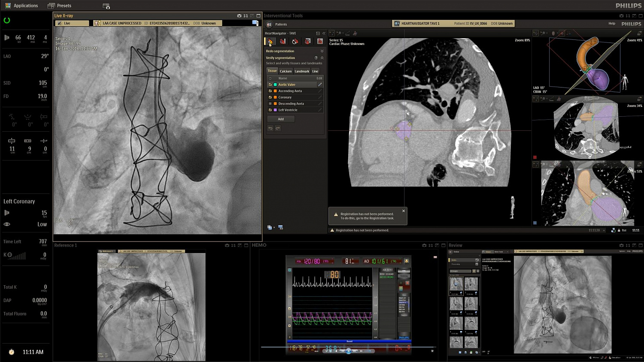Uncheck the Left Ventricle visibility checkbox
Viewport: 644px width, 362px height.
tap(270, 110)
